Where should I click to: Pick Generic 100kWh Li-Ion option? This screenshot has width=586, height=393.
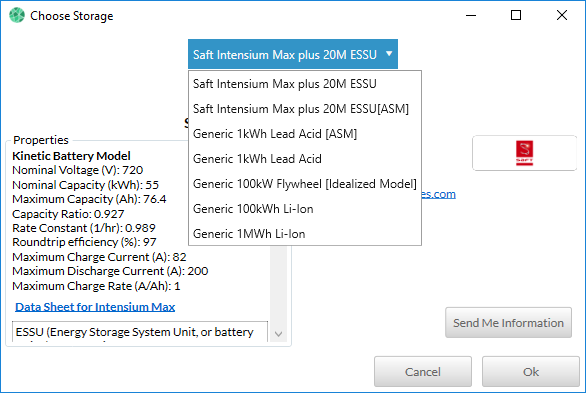point(305,209)
